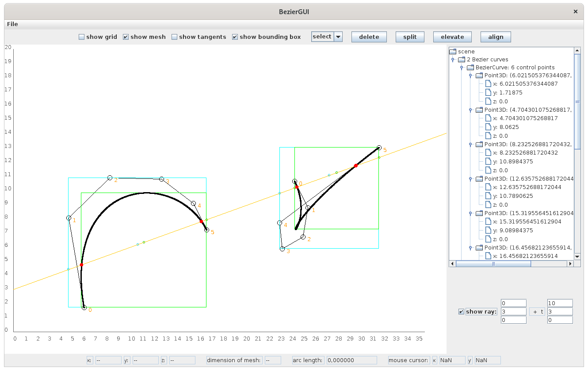
Task: Open the File menu
Action: coord(12,24)
